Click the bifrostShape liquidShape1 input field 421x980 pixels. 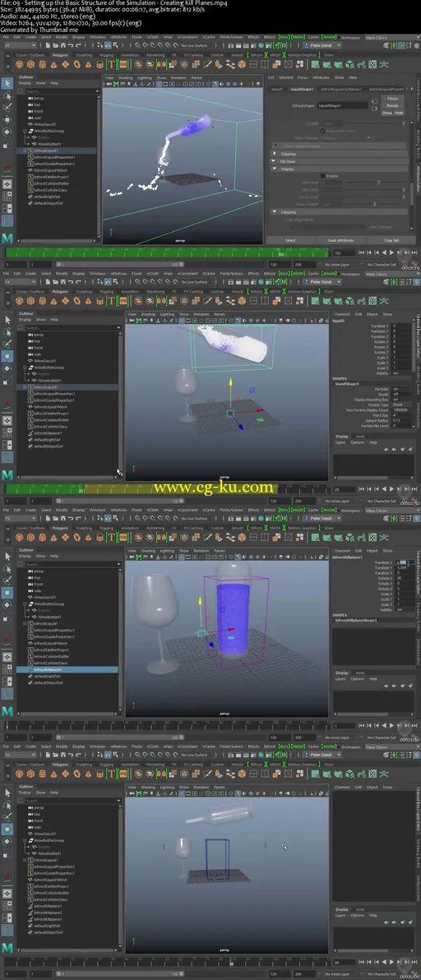(x=342, y=105)
